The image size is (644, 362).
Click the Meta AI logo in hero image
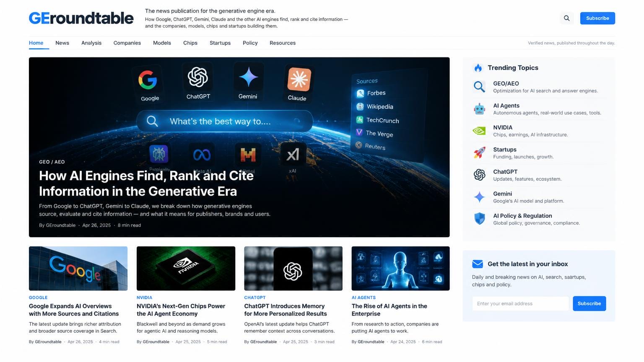[202, 155]
